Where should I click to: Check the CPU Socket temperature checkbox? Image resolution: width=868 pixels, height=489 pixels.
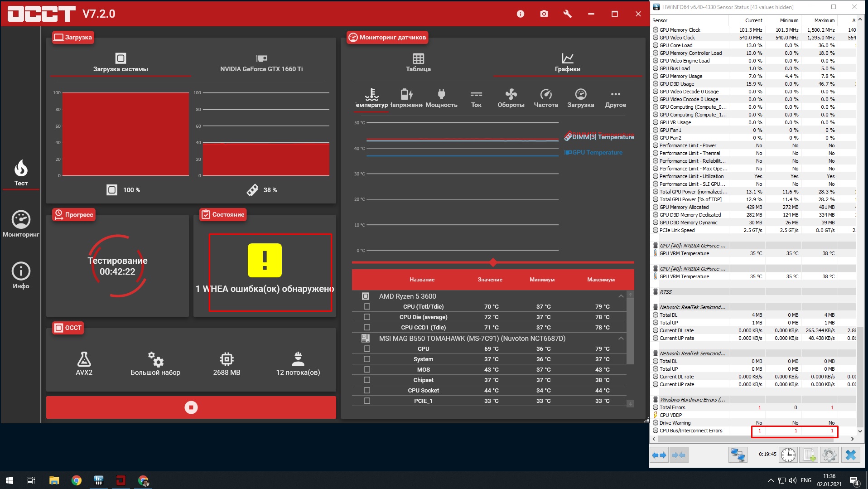367,391
